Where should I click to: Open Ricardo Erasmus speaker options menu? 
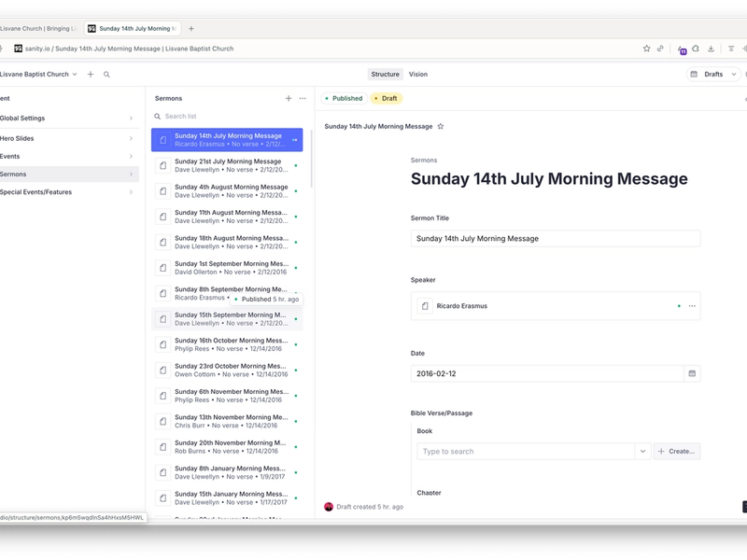tap(692, 306)
